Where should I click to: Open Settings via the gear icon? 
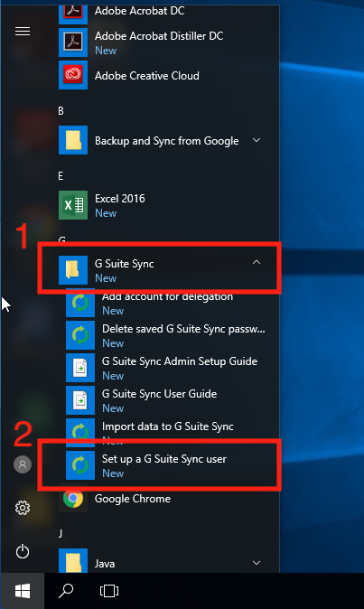click(23, 508)
